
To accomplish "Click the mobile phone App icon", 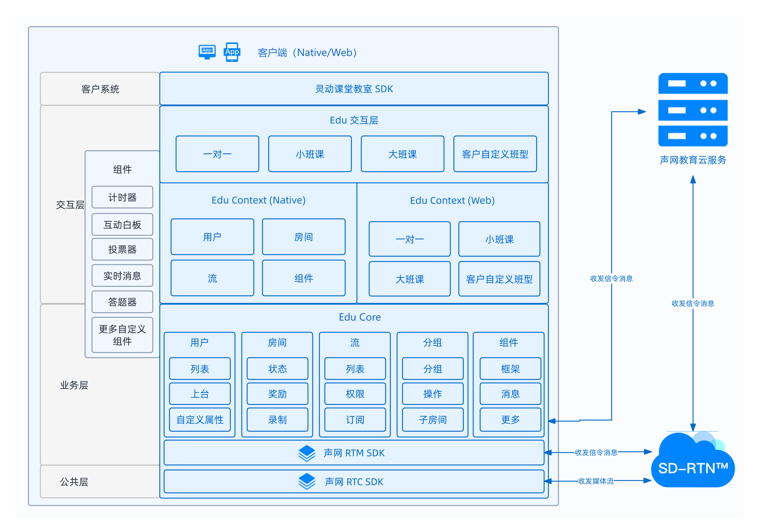I will [x=232, y=52].
